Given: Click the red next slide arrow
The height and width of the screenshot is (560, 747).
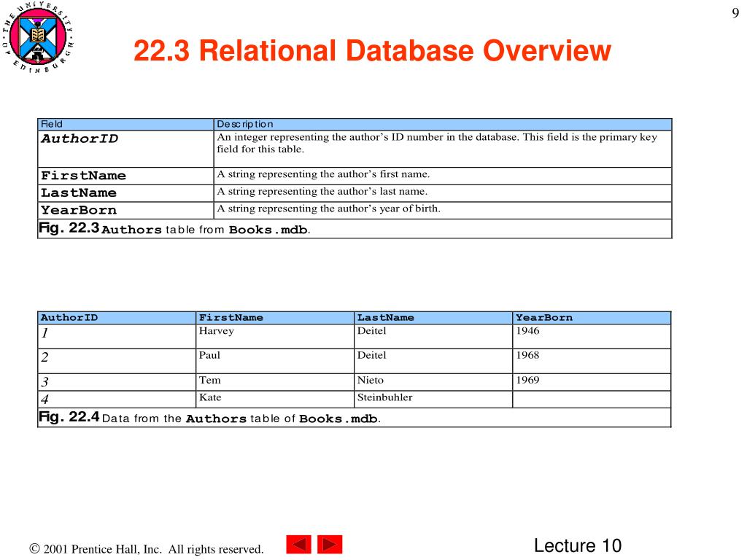Looking at the screenshot, I should click(x=330, y=544).
